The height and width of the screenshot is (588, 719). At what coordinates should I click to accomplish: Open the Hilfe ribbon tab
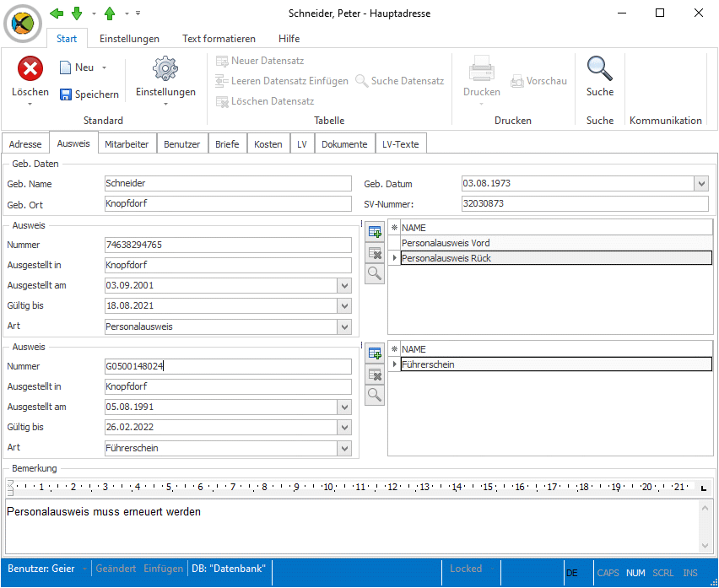pyautogui.click(x=289, y=39)
